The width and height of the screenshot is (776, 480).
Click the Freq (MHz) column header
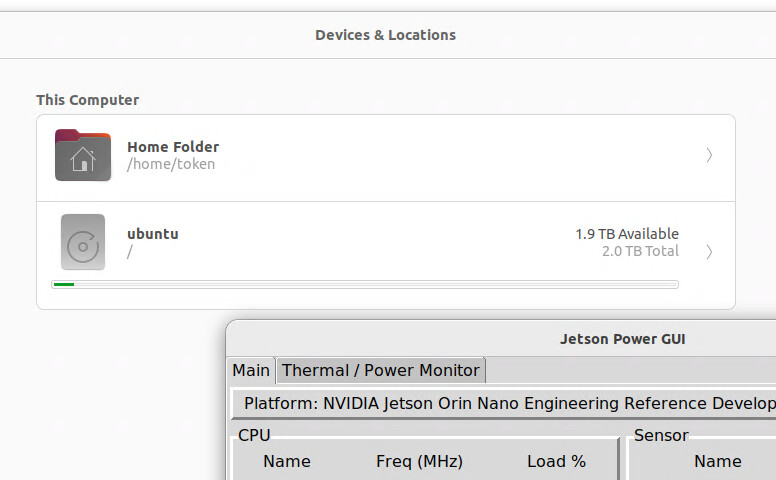pos(419,461)
